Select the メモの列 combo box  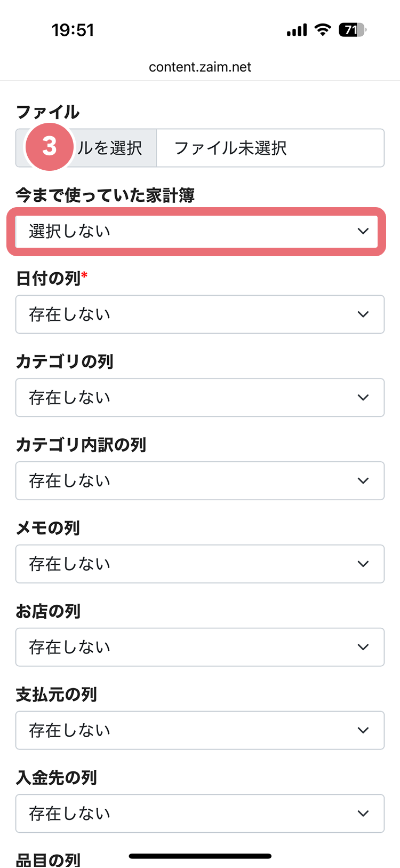[200, 564]
